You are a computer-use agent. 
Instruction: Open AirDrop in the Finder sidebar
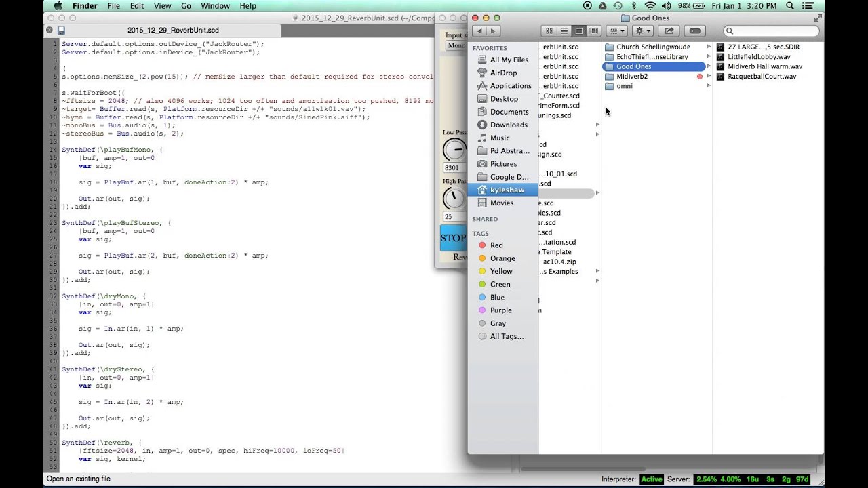[502, 73]
